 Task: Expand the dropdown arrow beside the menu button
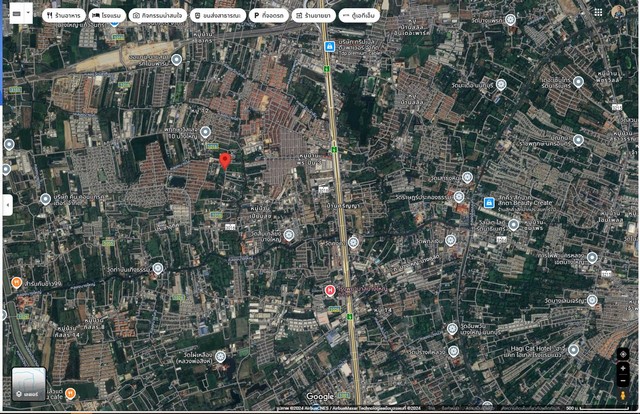pos(29,14)
